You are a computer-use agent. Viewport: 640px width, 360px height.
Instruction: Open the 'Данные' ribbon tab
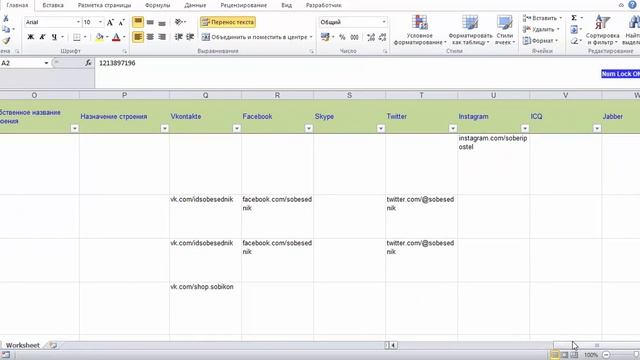coord(195,5)
